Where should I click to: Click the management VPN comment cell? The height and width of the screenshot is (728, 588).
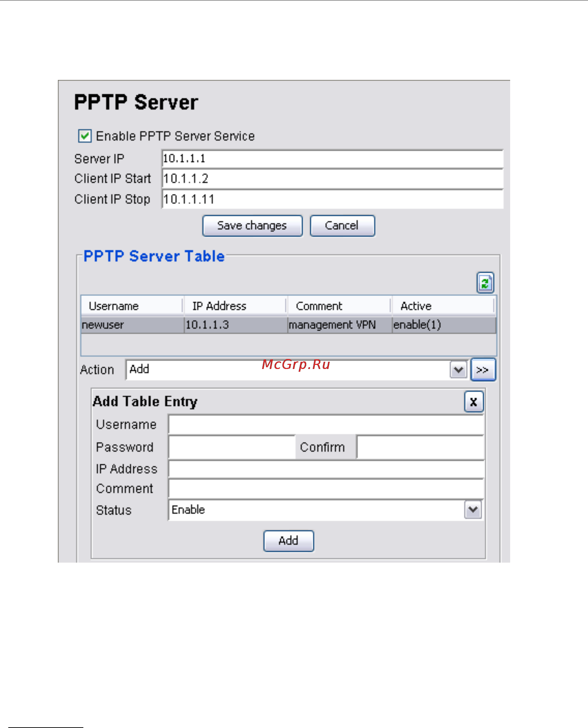tap(340, 325)
